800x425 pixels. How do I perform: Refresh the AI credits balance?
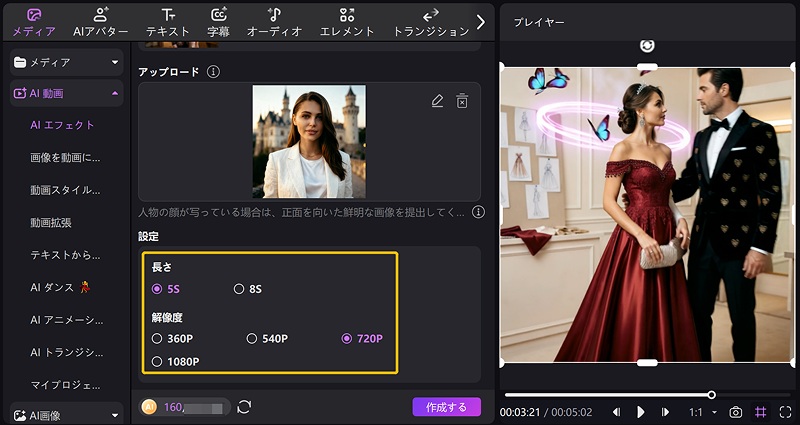[244, 407]
